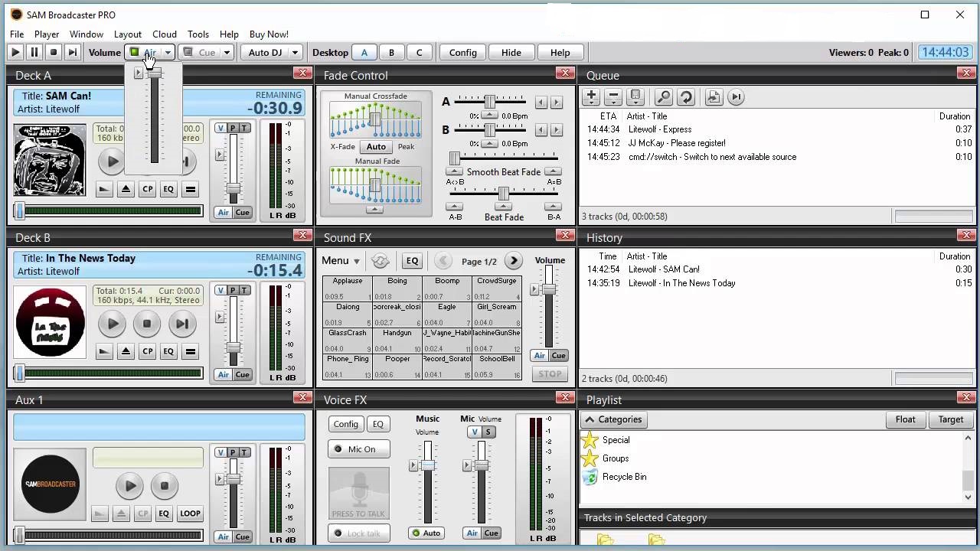Toggle LOOP on Aux 1

190,514
